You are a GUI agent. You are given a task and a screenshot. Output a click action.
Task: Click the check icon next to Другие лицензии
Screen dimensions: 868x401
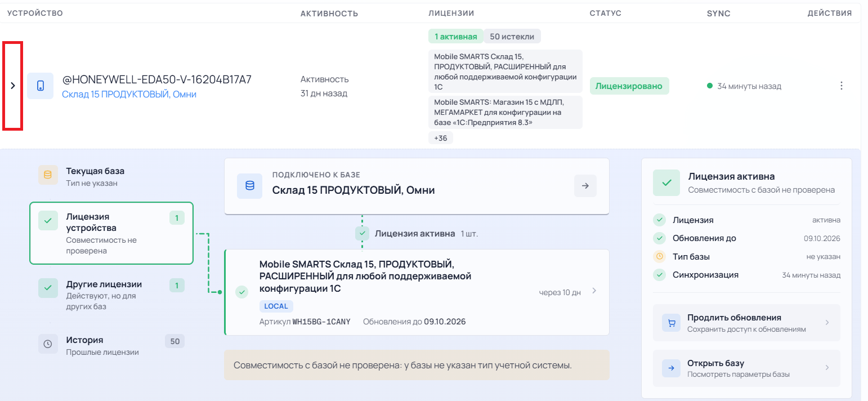click(48, 288)
